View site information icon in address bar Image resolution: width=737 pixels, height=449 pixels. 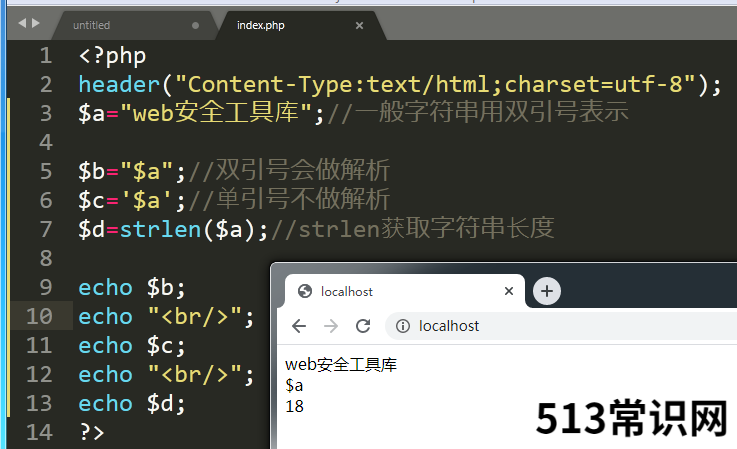(403, 326)
